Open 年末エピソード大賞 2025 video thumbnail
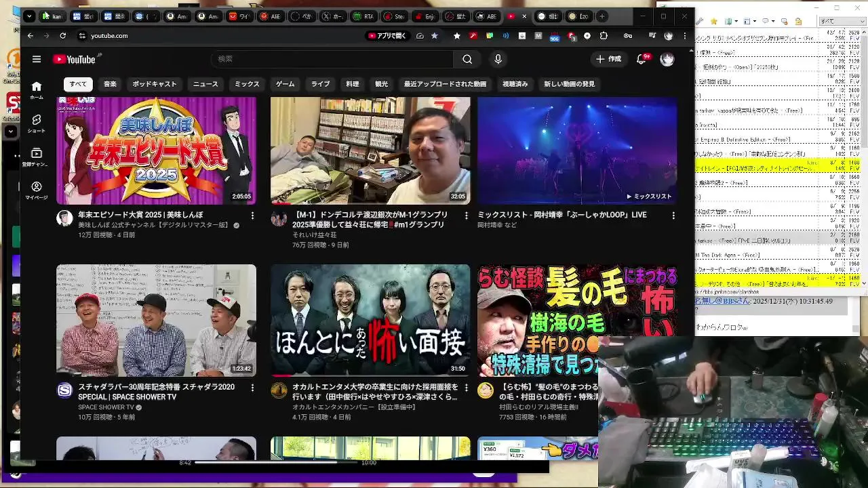The height and width of the screenshot is (488, 868). [x=156, y=150]
